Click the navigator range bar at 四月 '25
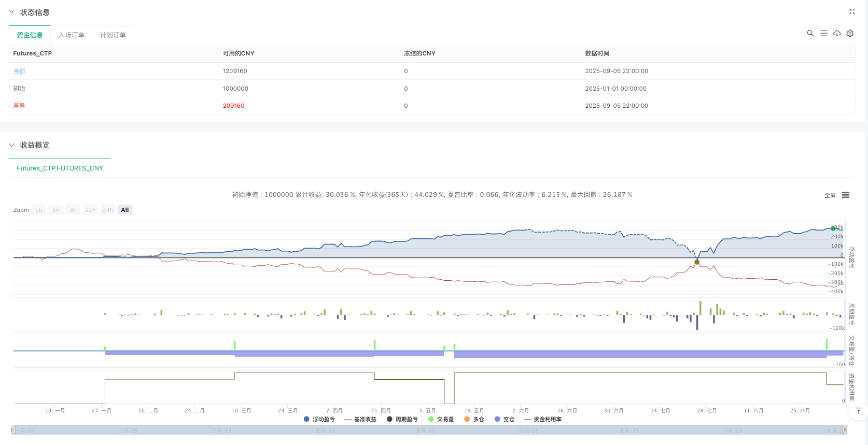This screenshot has width=868, height=445. (325, 430)
